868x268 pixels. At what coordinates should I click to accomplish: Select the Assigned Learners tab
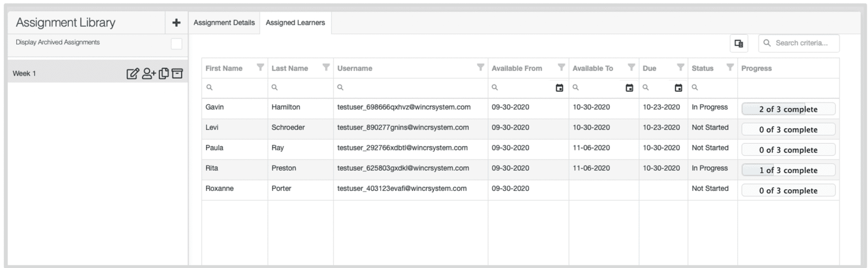point(295,23)
